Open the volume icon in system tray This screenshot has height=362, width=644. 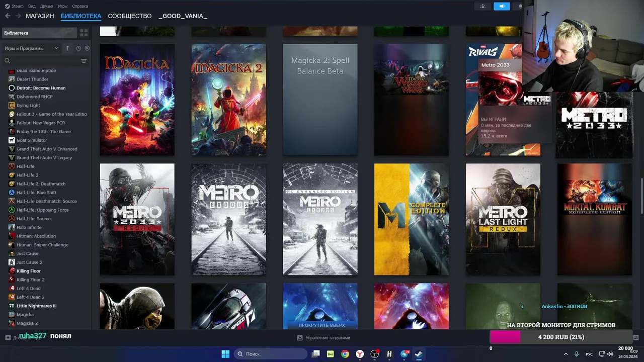[610, 354]
